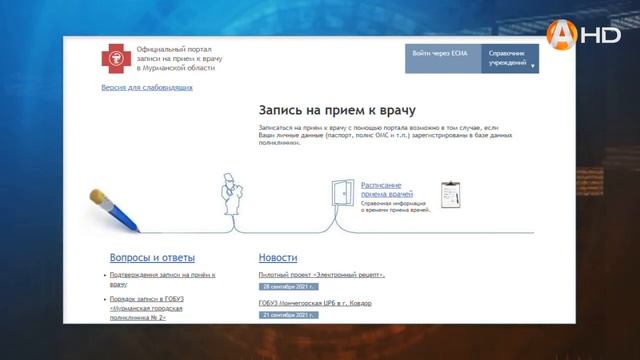Click the open door icon
This screenshot has width=640, height=360.
coord(342,192)
